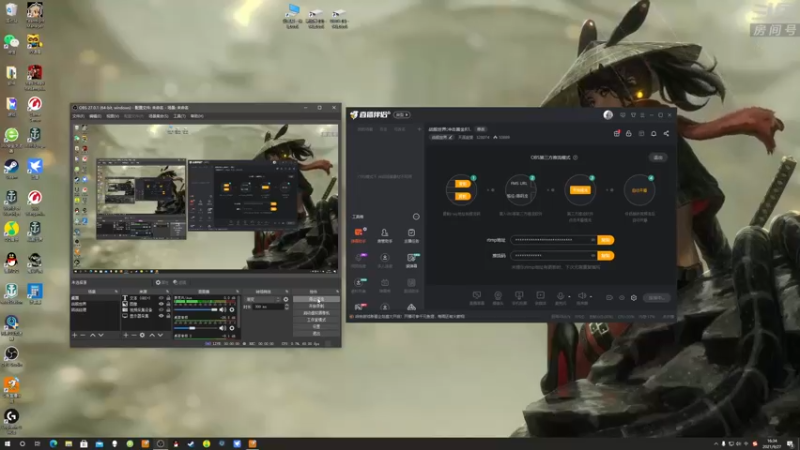Add a new scene in OBS
Image resolution: width=800 pixels, height=450 pixels.
click(74, 335)
